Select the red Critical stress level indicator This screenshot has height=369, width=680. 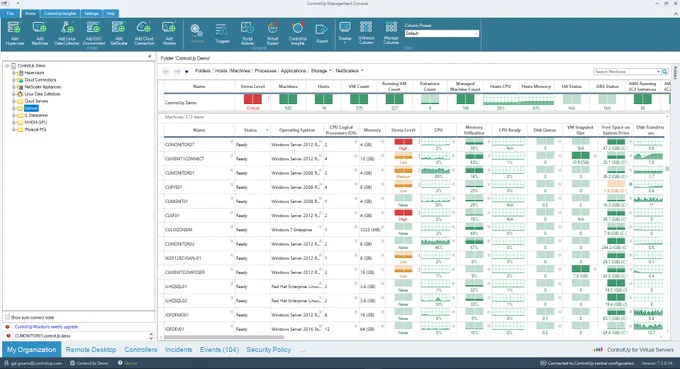[x=253, y=99]
